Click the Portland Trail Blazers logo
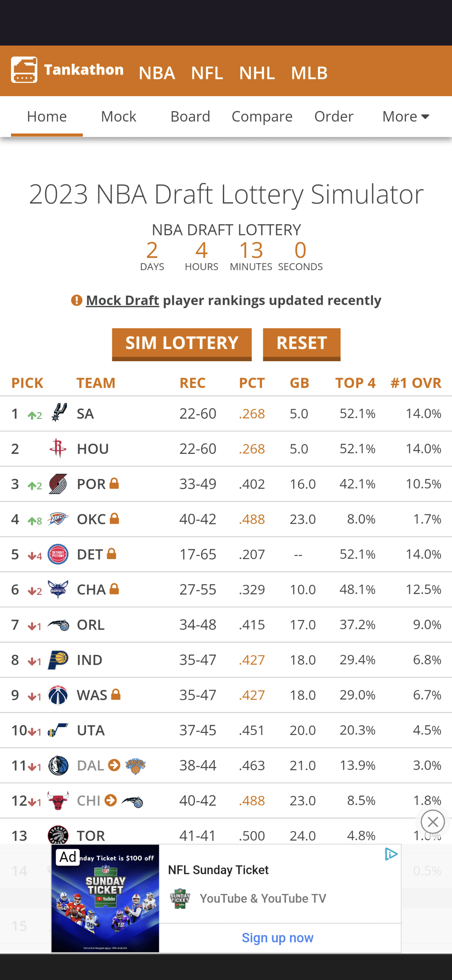452x980 pixels. click(58, 484)
